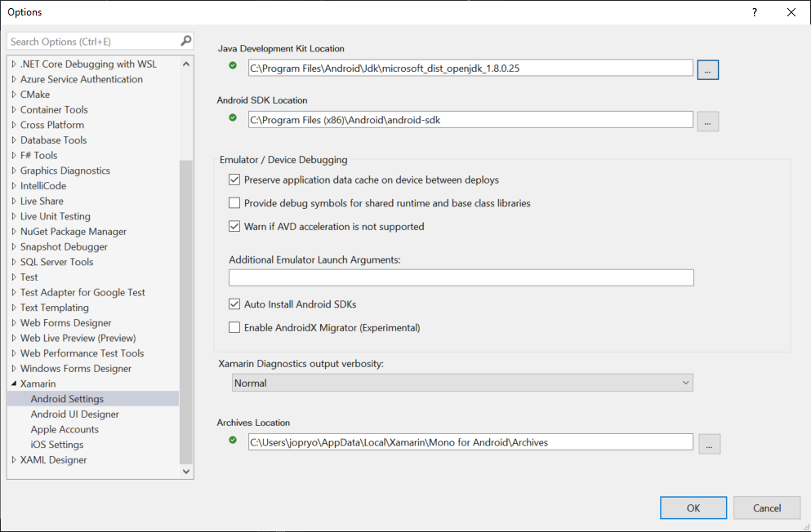
Task: Browse for Android SDK location
Action: tap(707, 122)
